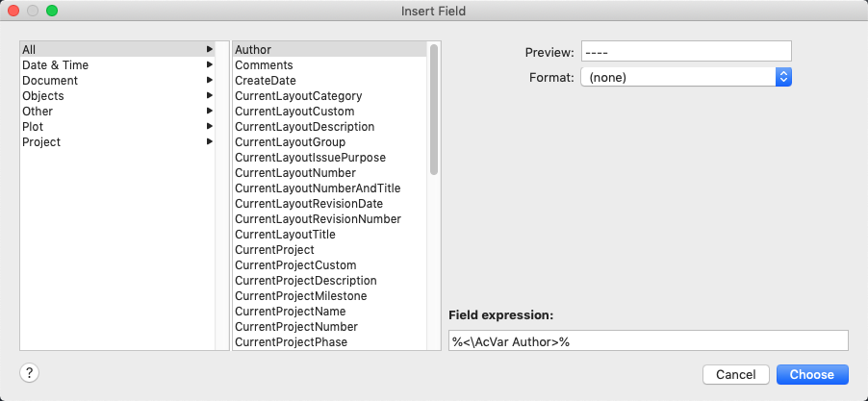Expand the Objects category arrow
Image resolution: width=868 pixels, height=401 pixels.
(209, 96)
